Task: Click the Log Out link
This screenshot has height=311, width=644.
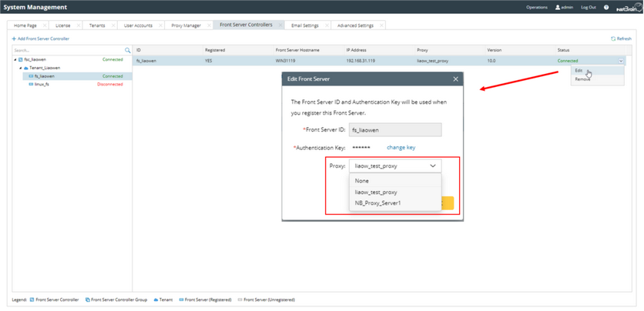Action: [x=589, y=7]
